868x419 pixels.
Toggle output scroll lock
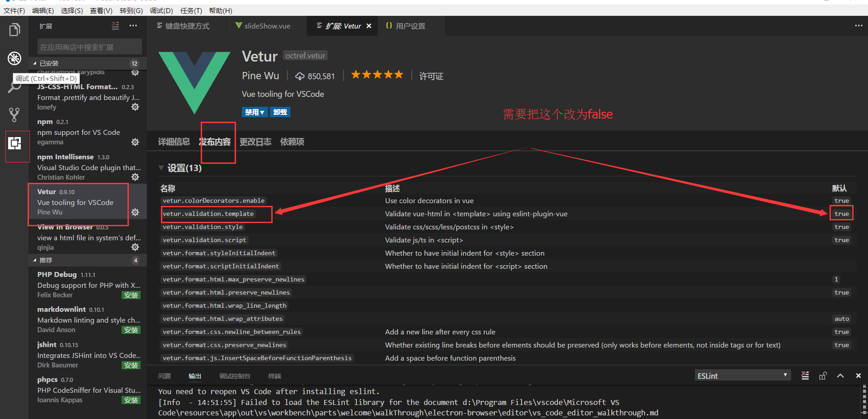pyautogui.click(x=823, y=376)
